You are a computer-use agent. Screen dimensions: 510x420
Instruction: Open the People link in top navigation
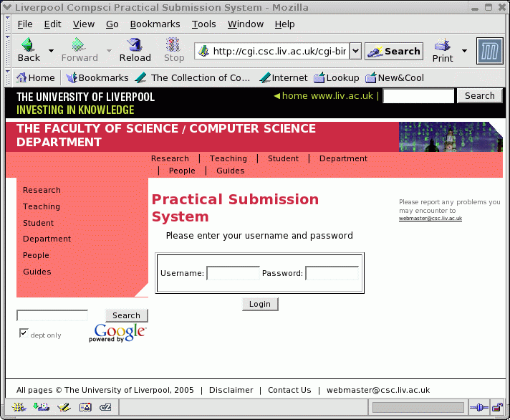182,171
